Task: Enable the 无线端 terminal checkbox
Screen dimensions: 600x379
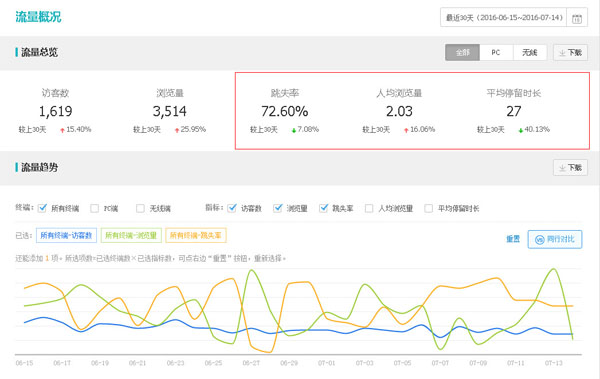Action: [140, 208]
